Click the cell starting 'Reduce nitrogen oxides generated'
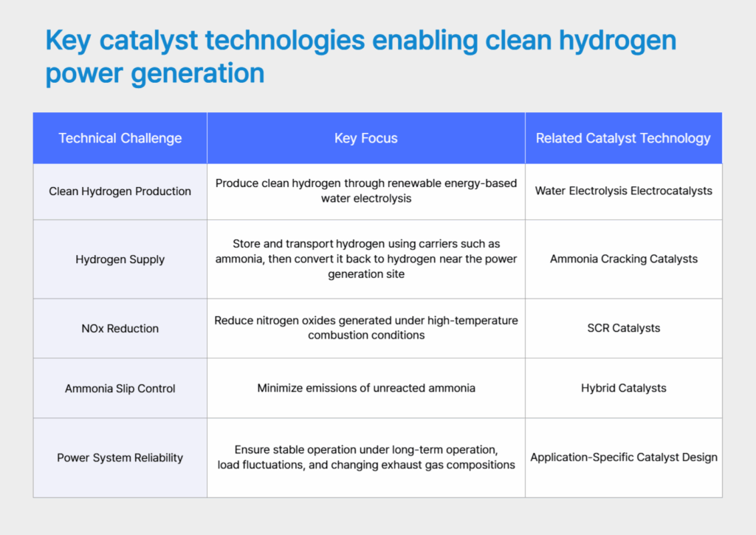This screenshot has height=535, width=756. tap(366, 329)
